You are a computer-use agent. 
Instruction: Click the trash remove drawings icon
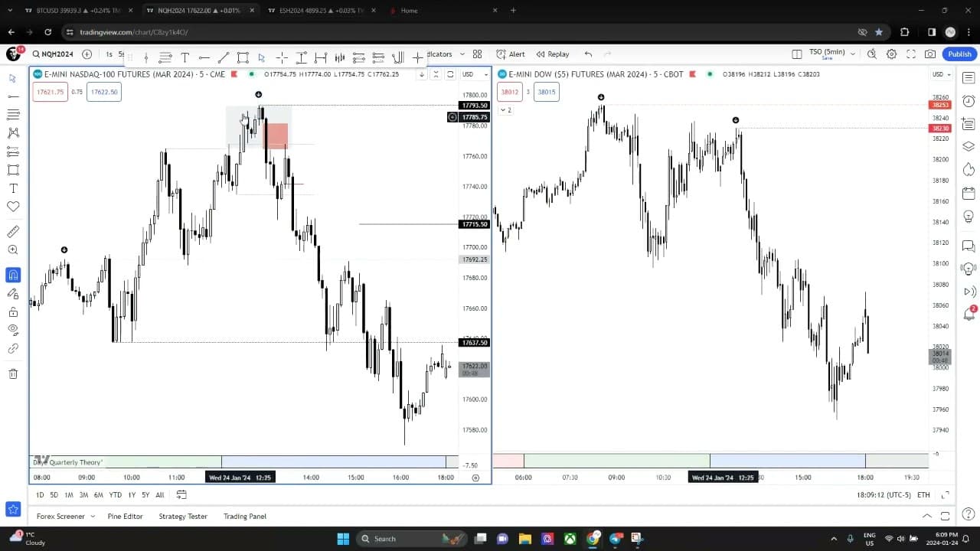[x=13, y=373]
